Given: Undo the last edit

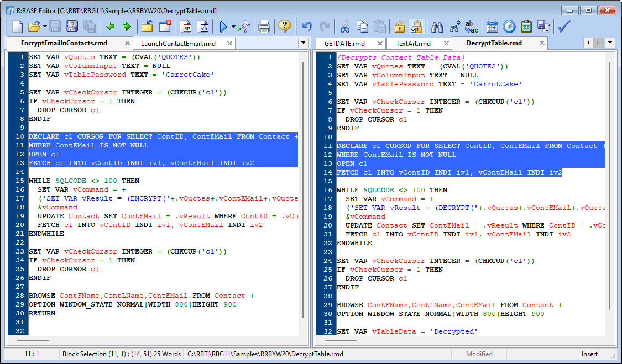Looking at the screenshot, I should tap(307, 27).
